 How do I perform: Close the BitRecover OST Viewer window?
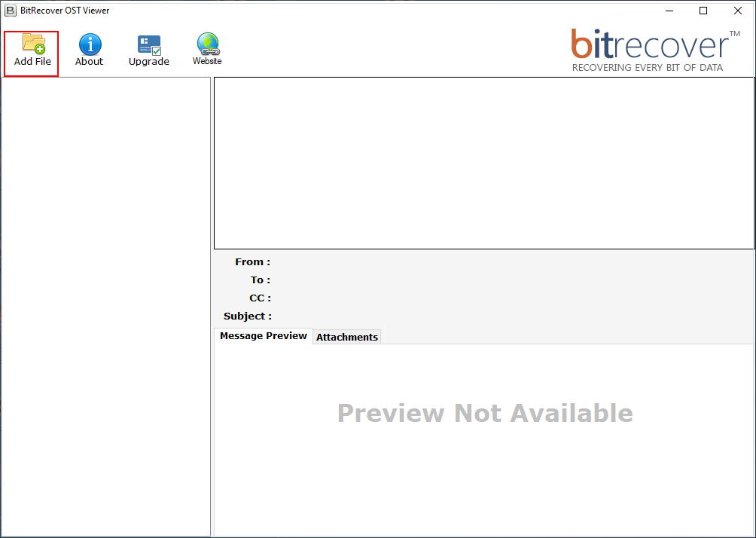click(x=738, y=11)
